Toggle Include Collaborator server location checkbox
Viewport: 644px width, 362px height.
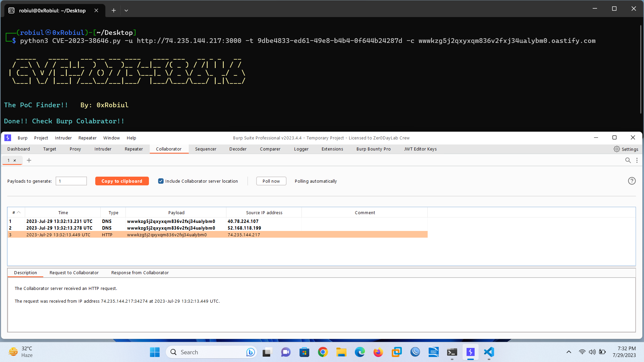(161, 181)
